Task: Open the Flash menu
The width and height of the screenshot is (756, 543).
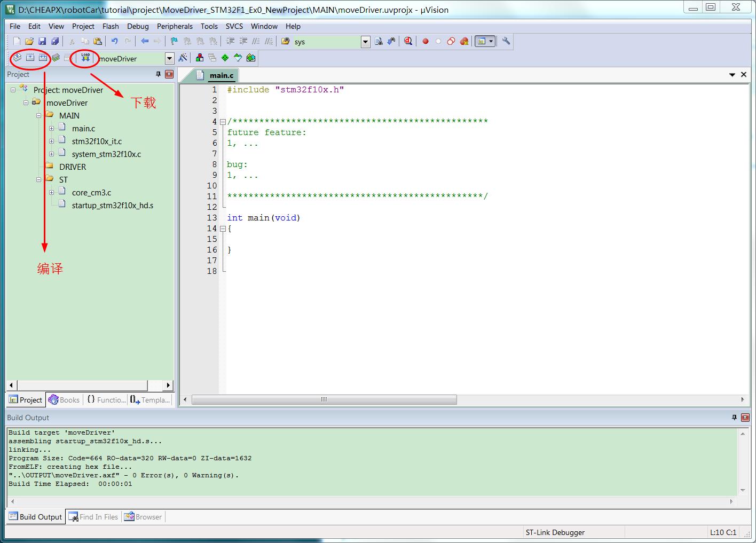Action: 111,26
